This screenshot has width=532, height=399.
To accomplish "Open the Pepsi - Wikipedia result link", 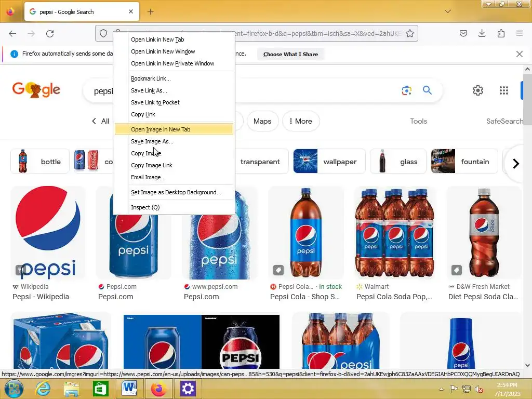I will [x=41, y=297].
